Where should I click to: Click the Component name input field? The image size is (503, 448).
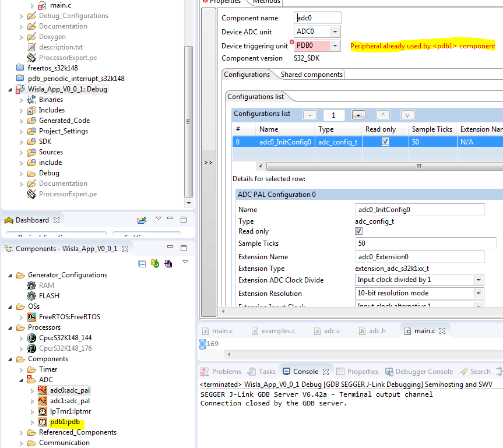(x=317, y=17)
